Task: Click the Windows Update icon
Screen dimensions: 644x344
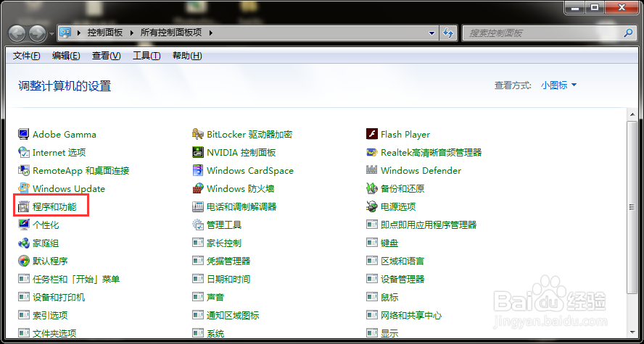Action: (x=24, y=188)
